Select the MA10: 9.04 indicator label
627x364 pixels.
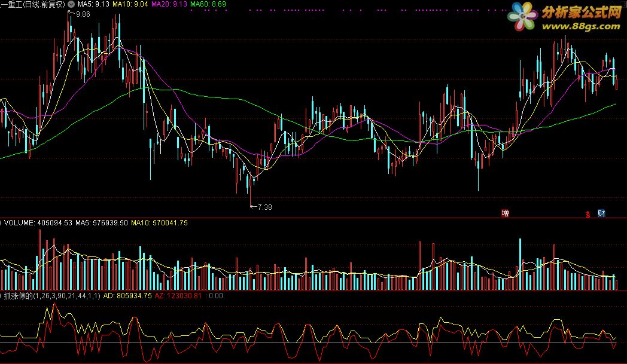[130, 4]
